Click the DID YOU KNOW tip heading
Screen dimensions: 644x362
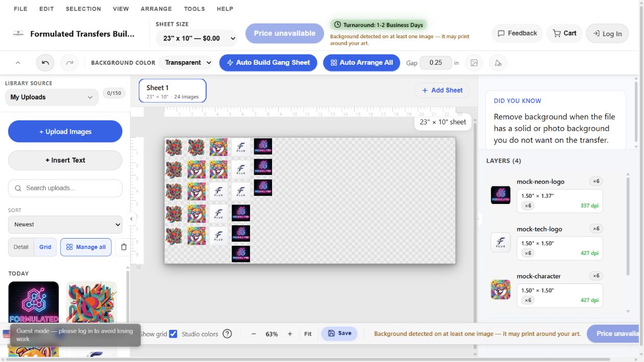517,101
